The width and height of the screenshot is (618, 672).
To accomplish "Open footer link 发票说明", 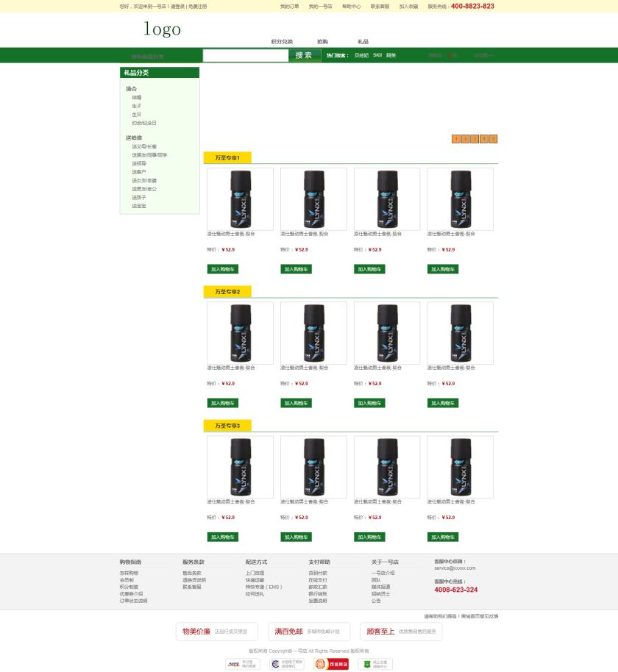I will (x=318, y=601).
